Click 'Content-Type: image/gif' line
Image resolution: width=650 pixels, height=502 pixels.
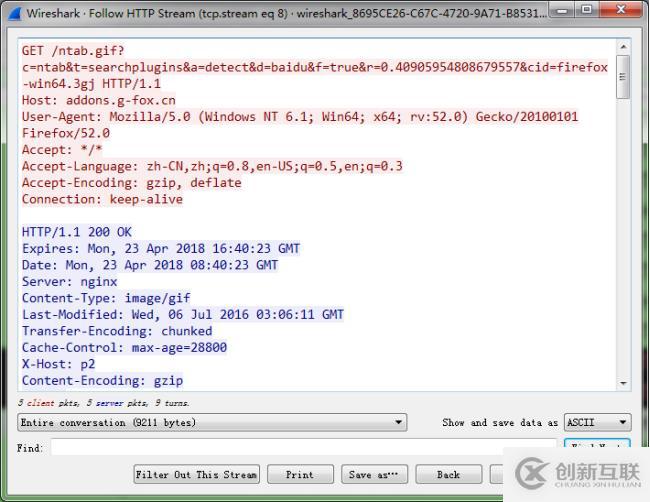106,298
